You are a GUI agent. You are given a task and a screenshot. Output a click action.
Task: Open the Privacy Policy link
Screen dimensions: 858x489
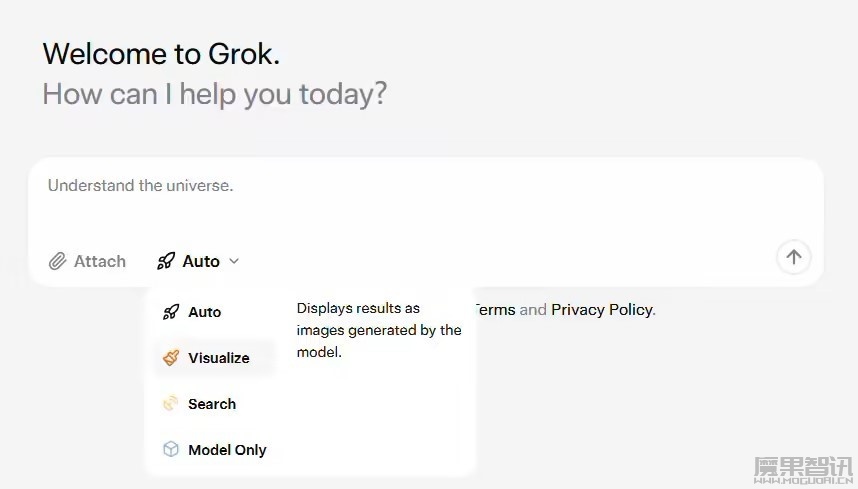point(602,310)
